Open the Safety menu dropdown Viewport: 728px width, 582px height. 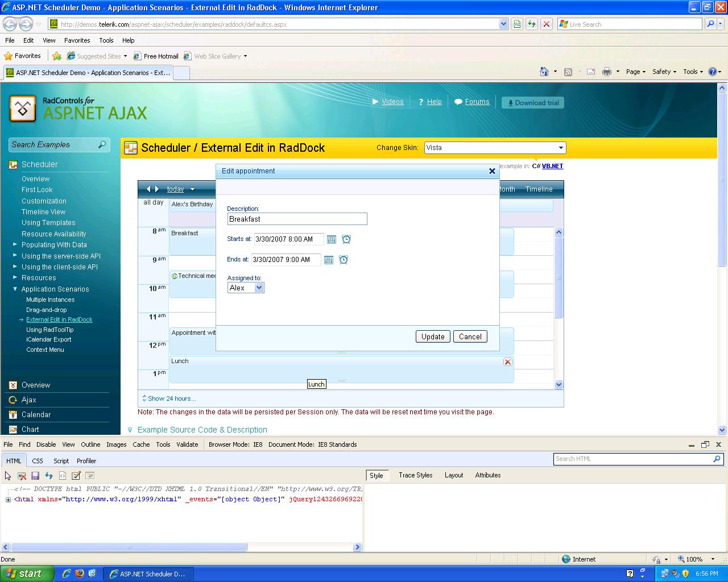pyautogui.click(x=664, y=72)
